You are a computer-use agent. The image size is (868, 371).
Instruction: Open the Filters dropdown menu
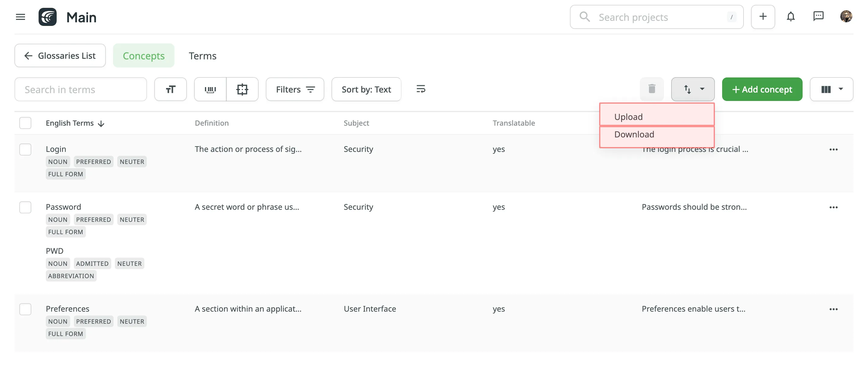coord(295,88)
